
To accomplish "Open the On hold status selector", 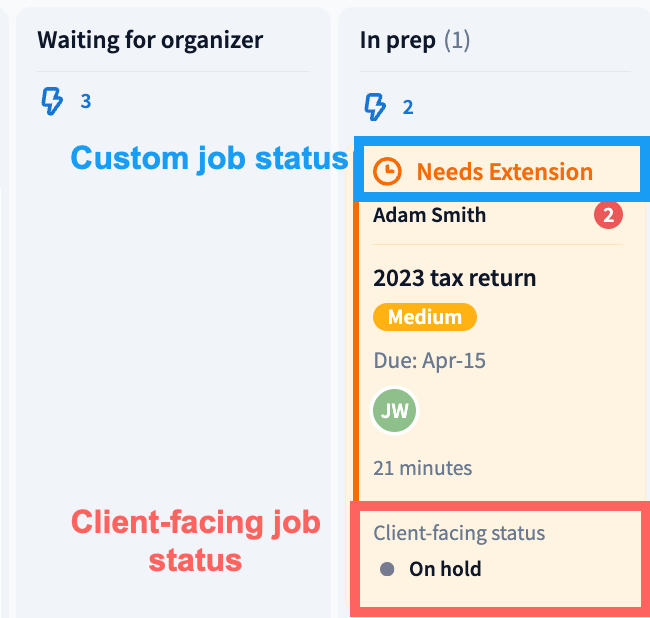I will [x=445, y=569].
